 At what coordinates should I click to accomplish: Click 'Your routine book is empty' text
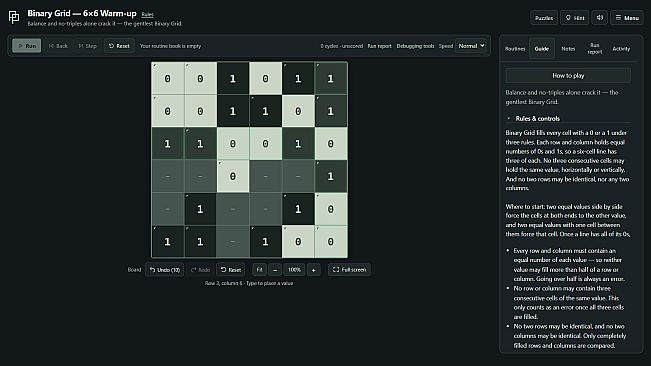[170, 46]
